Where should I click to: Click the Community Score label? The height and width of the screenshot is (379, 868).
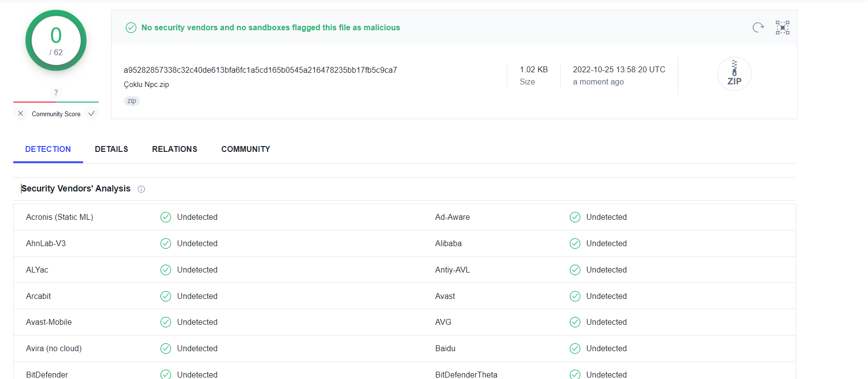click(56, 114)
